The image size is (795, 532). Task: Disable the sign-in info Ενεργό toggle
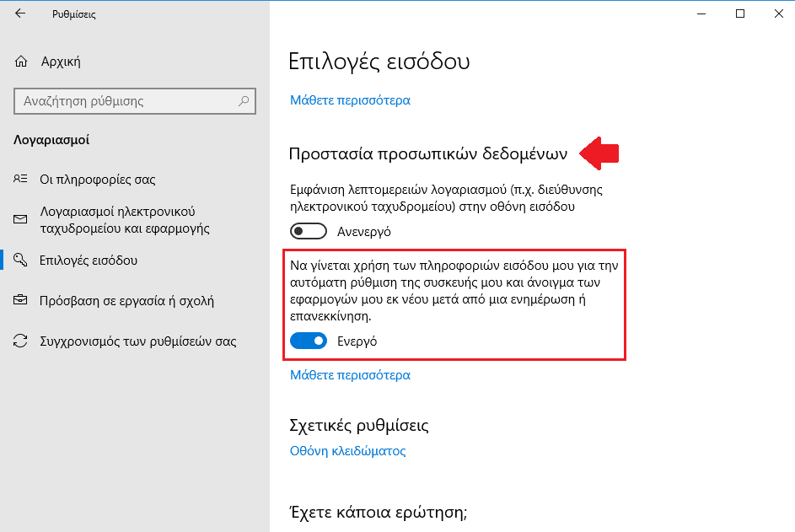point(309,341)
